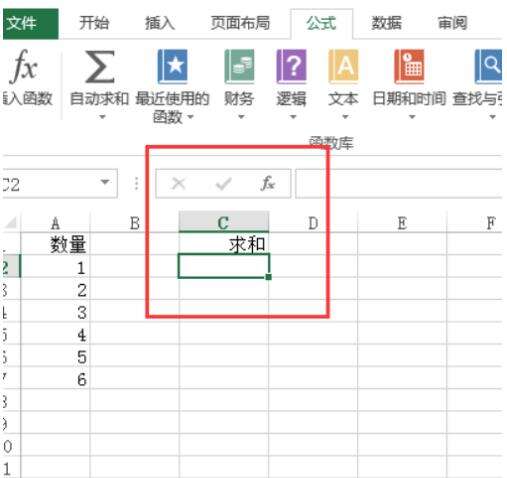Expand the 查找与引用 dropdown arrow
Screen dimensions: 507x478
(x=492, y=117)
